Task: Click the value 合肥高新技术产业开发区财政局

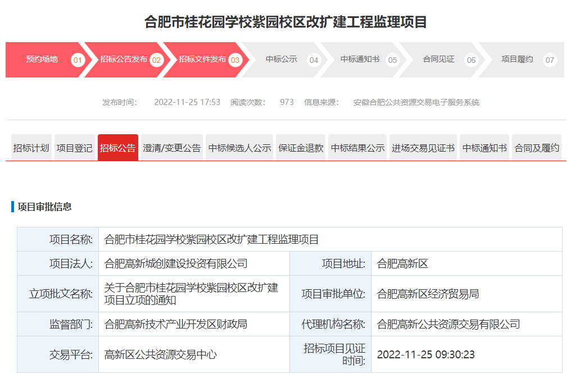Action: (x=176, y=324)
